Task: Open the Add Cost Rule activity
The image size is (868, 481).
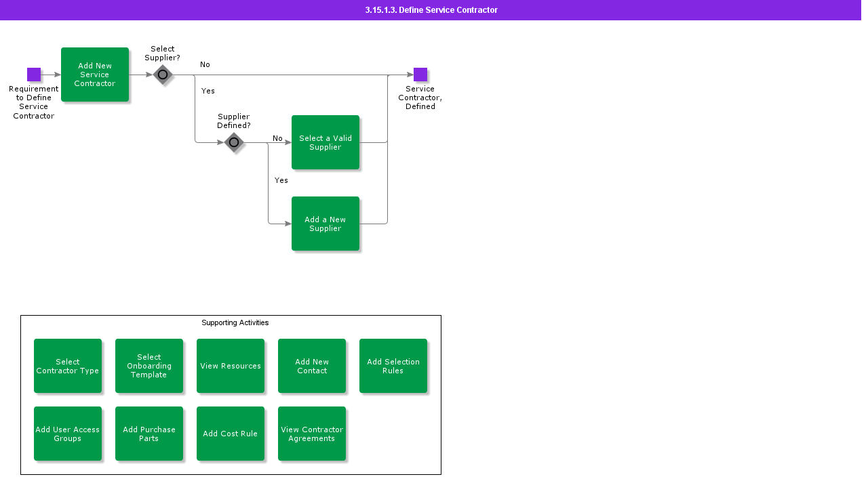Action: pos(231,434)
